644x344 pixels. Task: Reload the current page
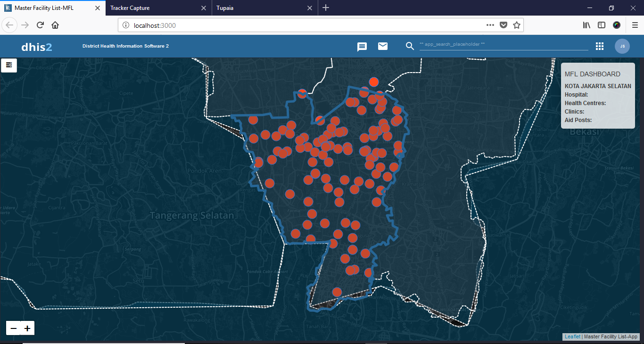pos(40,25)
